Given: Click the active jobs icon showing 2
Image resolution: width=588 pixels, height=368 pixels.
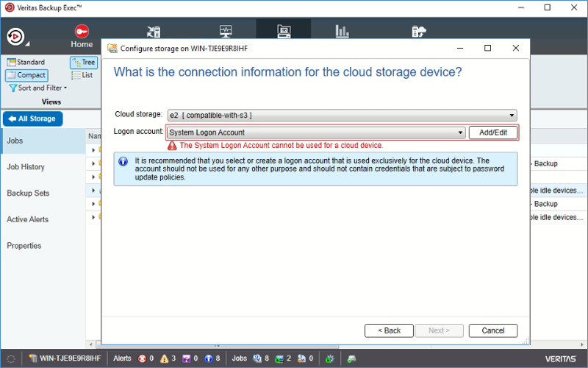Looking at the screenshot, I should 279,358.
